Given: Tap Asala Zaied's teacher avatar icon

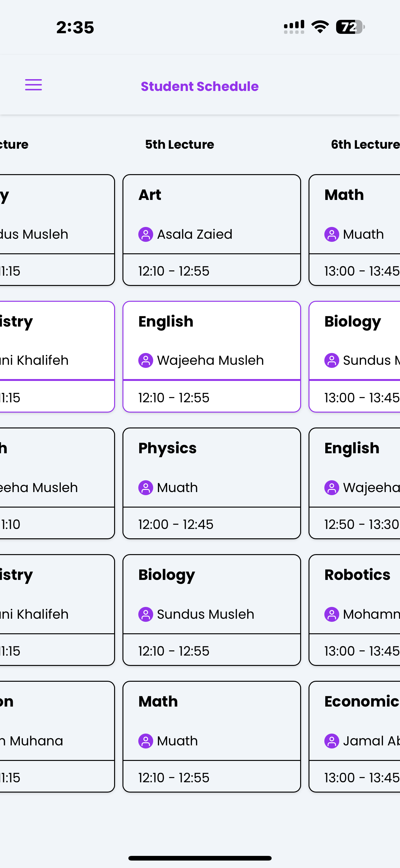Looking at the screenshot, I should pos(145,234).
